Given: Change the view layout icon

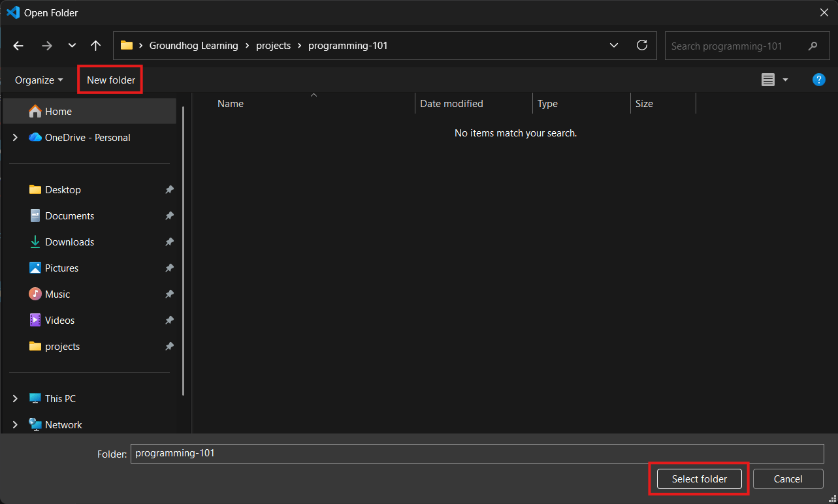Looking at the screenshot, I should (768, 80).
